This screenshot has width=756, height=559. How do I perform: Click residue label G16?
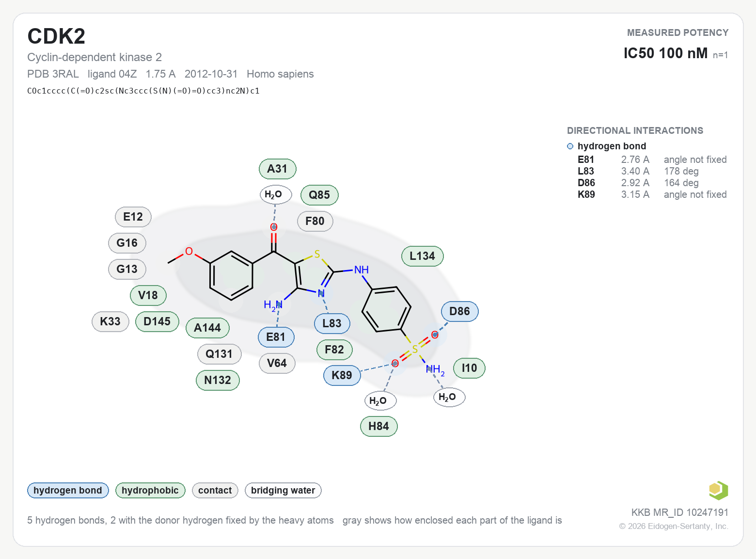127,243
